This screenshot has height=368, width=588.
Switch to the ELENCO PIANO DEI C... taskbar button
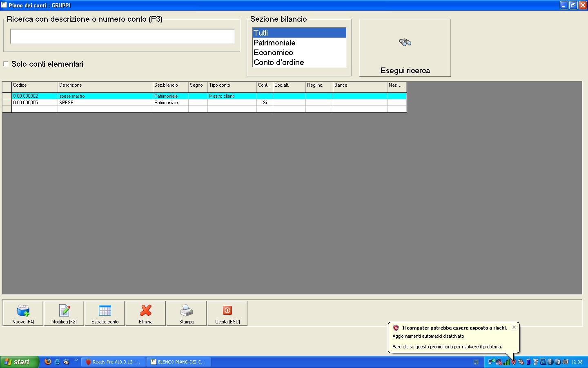[x=179, y=362]
